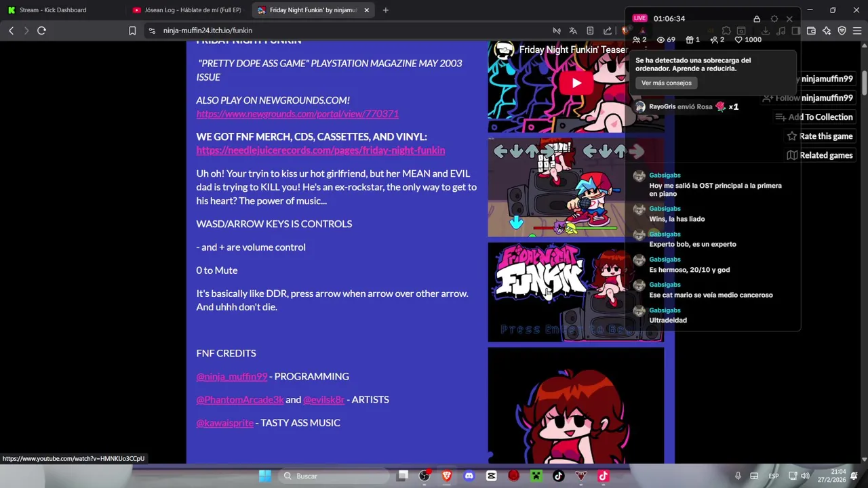Open Related games link

coord(819,155)
